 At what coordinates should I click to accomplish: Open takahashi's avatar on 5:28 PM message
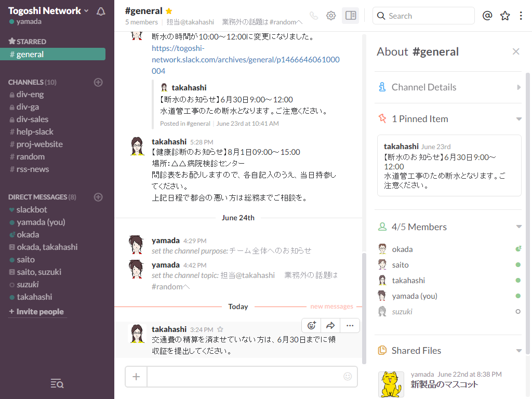tap(137, 146)
